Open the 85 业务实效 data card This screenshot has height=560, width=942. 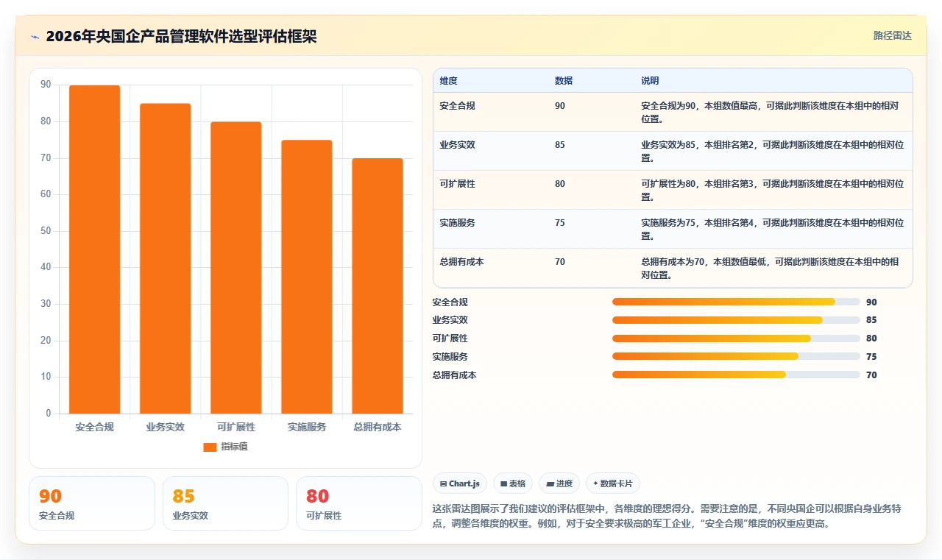(225, 503)
